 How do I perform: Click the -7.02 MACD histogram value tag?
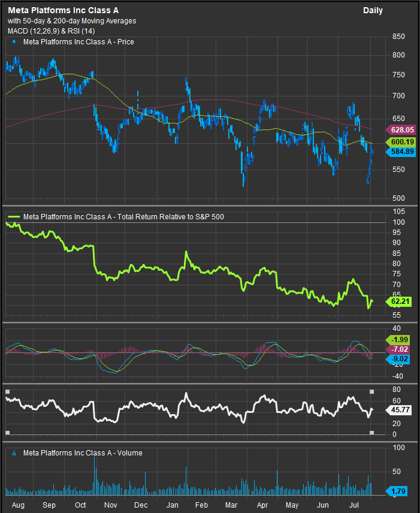[398, 349]
